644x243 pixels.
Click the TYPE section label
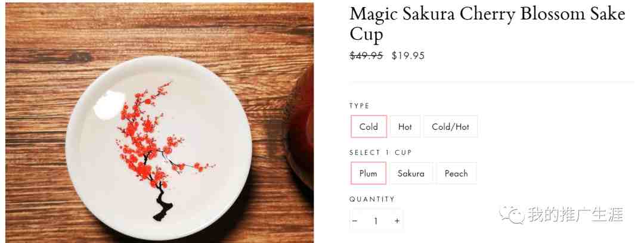tap(360, 106)
